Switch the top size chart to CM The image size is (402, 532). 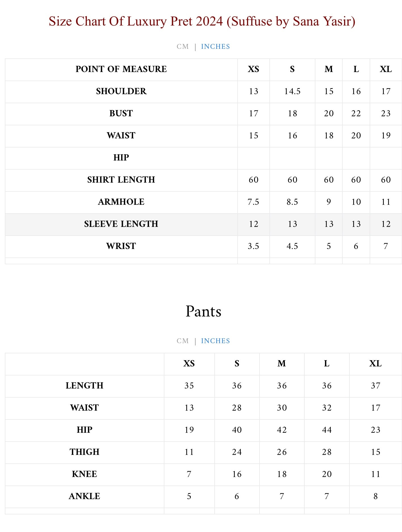pyautogui.click(x=183, y=47)
